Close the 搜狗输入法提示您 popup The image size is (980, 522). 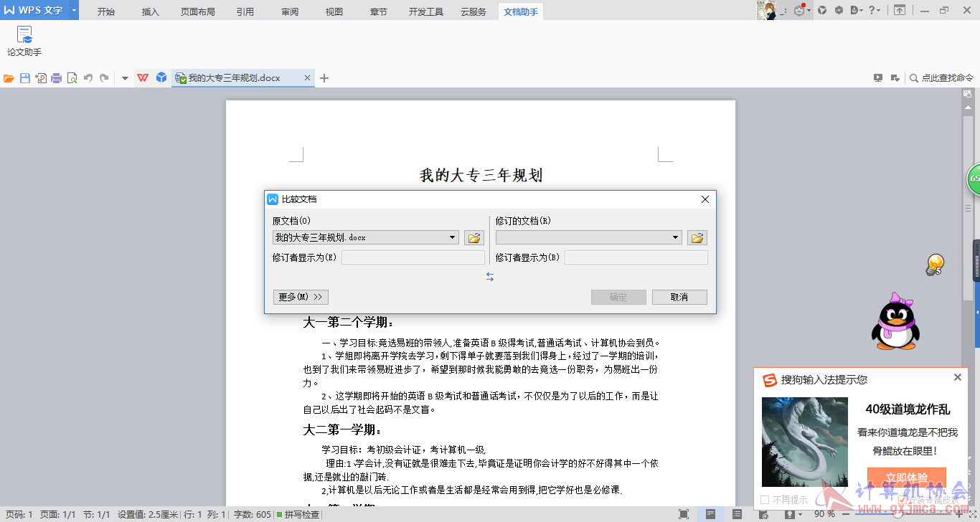click(x=958, y=377)
